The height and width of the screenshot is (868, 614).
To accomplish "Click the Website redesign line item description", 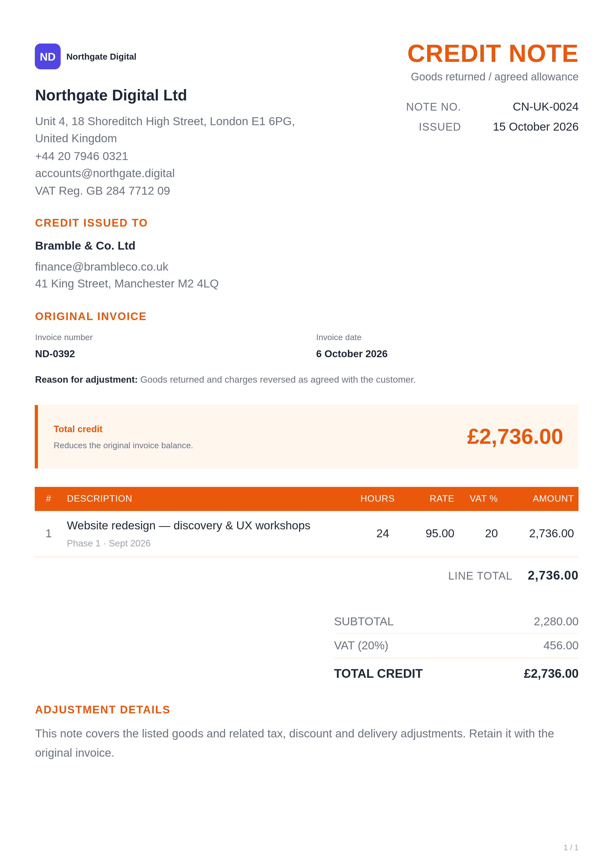I will click(x=188, y=525).
